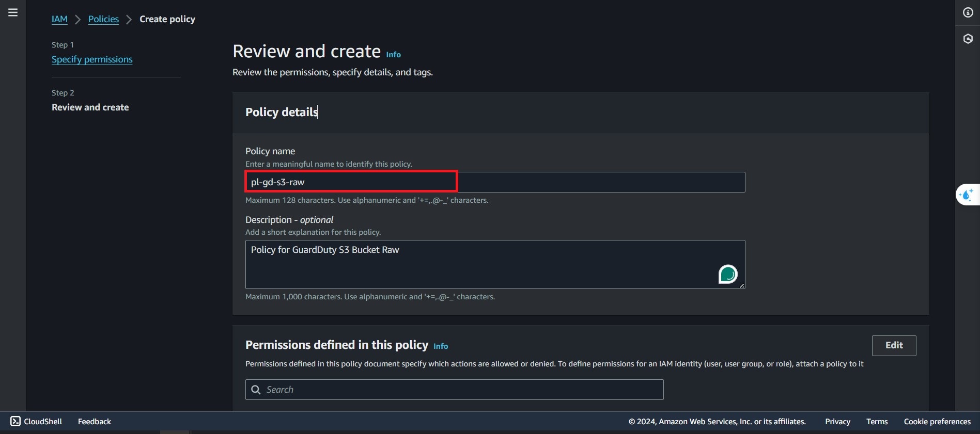The width and height of the screenshot is (980, 434).
Task: Open the info help panel icon
Action: coord(968,12)
